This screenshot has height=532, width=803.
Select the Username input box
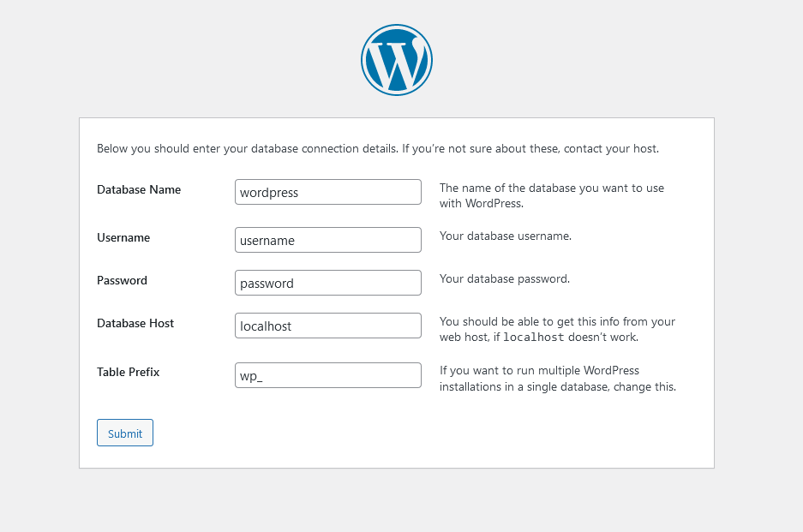[327, 240]
